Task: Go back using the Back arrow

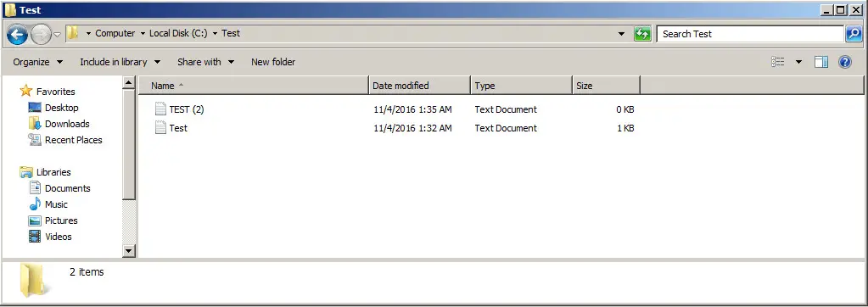Action: [17, 35]
